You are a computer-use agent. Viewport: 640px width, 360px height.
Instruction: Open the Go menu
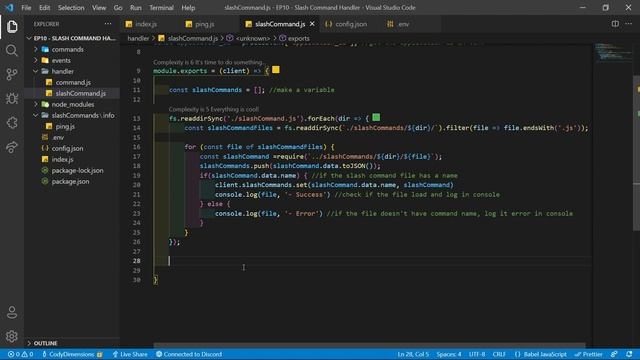(x=118, y=8)
